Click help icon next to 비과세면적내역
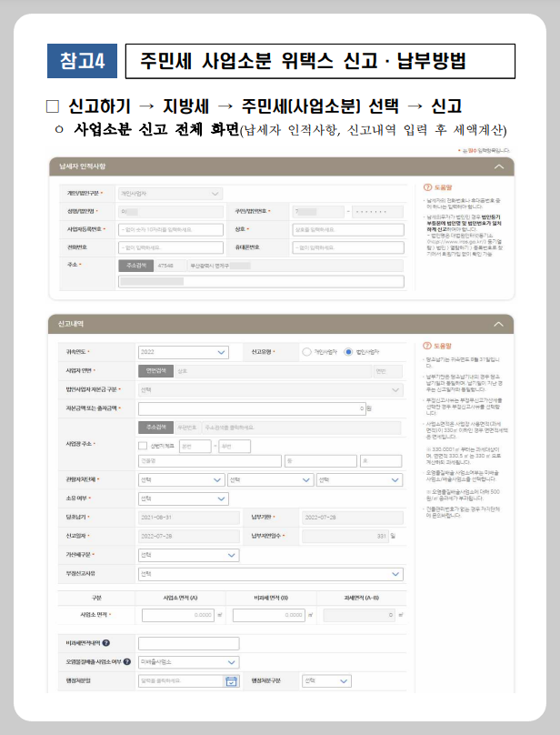The width and height of the screenshot is (560, 735). point(105,643)
